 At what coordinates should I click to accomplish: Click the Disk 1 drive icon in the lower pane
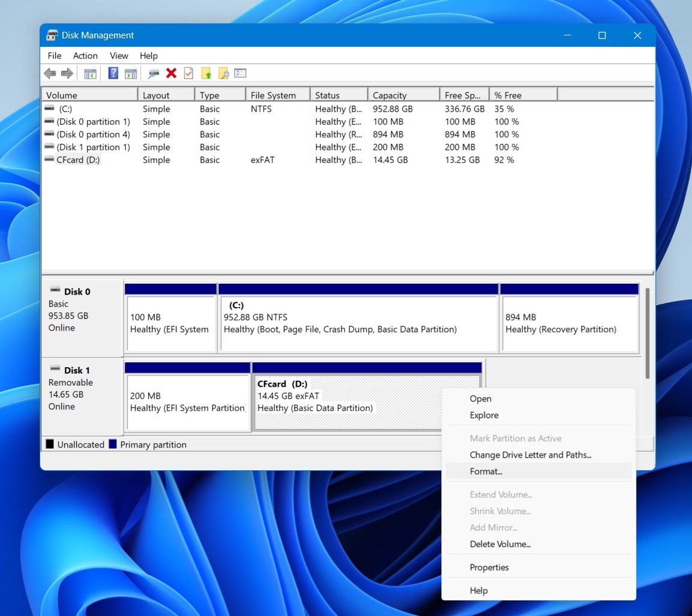coord(55,368)
